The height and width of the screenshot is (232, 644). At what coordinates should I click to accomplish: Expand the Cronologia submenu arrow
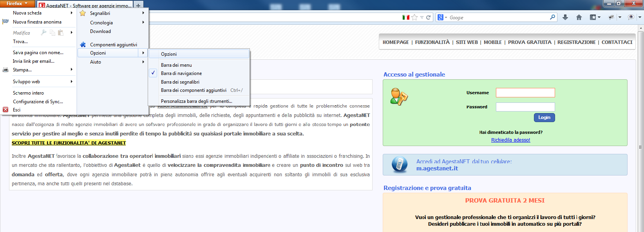point(143,22)
